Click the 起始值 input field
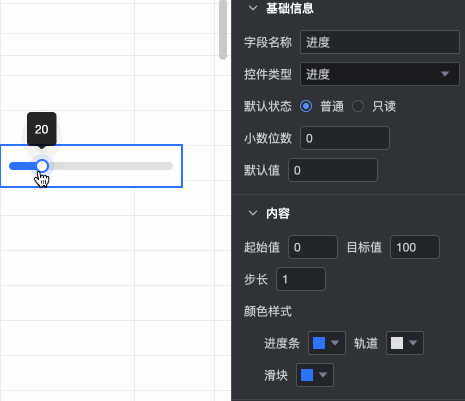 (x=313, y=247)
